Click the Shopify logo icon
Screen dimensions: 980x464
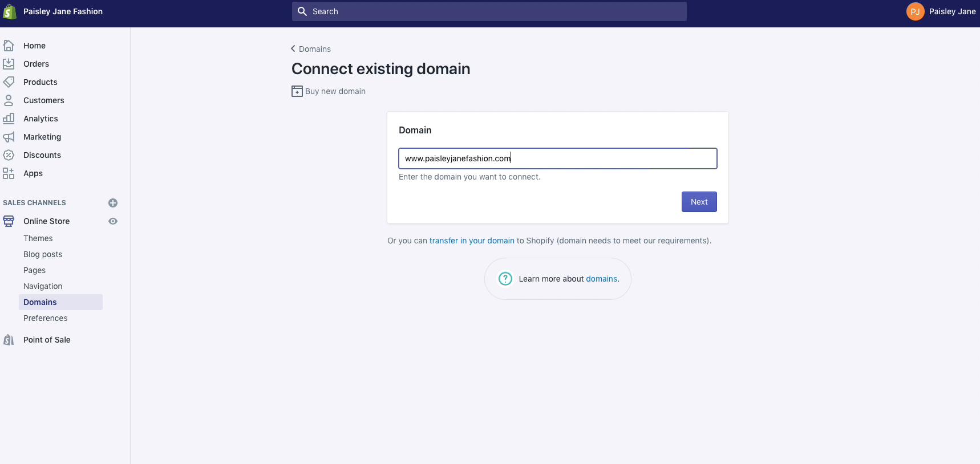tap(10, 11)
